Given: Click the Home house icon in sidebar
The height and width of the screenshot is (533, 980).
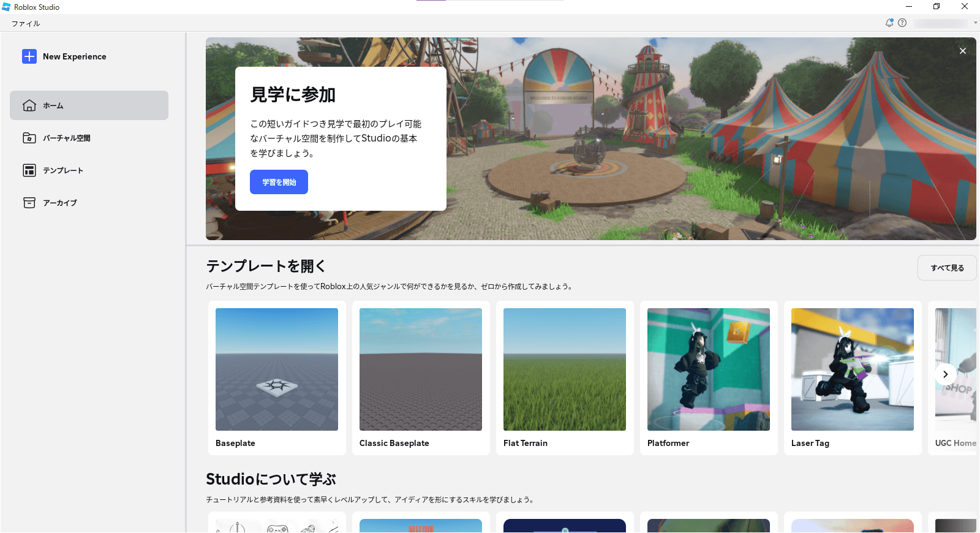Looking at the screenshot, I should click(x=29, y=105).
